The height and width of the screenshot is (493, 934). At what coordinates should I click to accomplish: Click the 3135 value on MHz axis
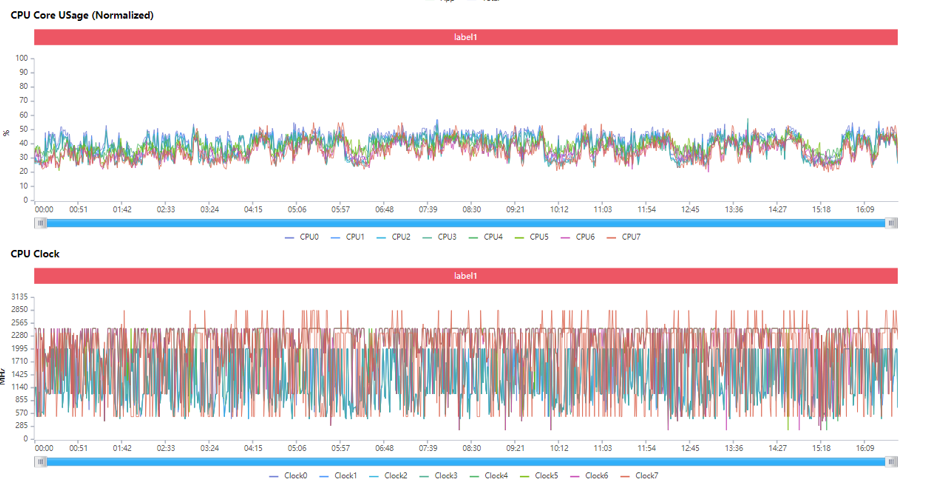coord(20,297)
